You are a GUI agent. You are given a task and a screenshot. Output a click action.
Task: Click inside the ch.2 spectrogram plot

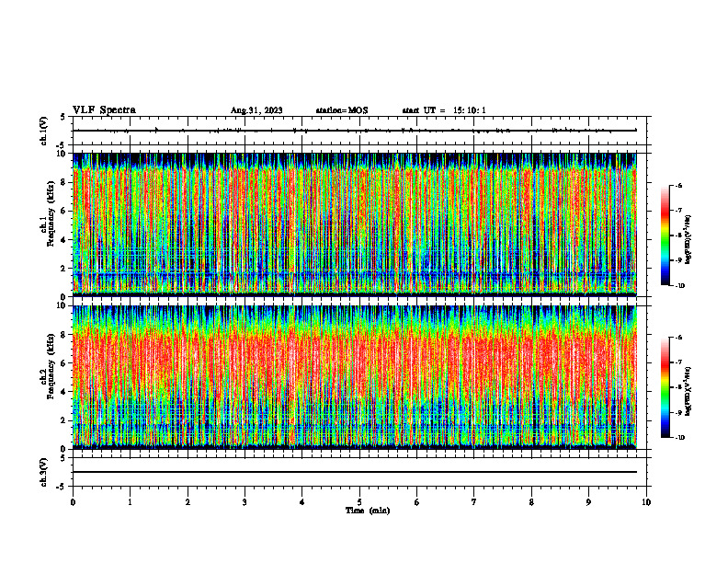click(355, 377)
